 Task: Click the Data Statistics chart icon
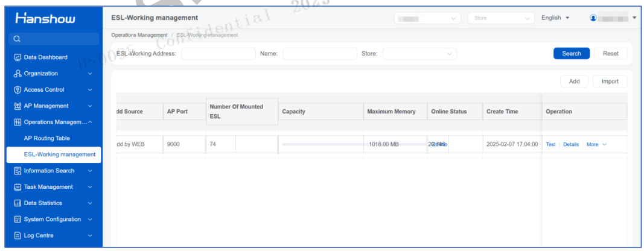point(18,203)
